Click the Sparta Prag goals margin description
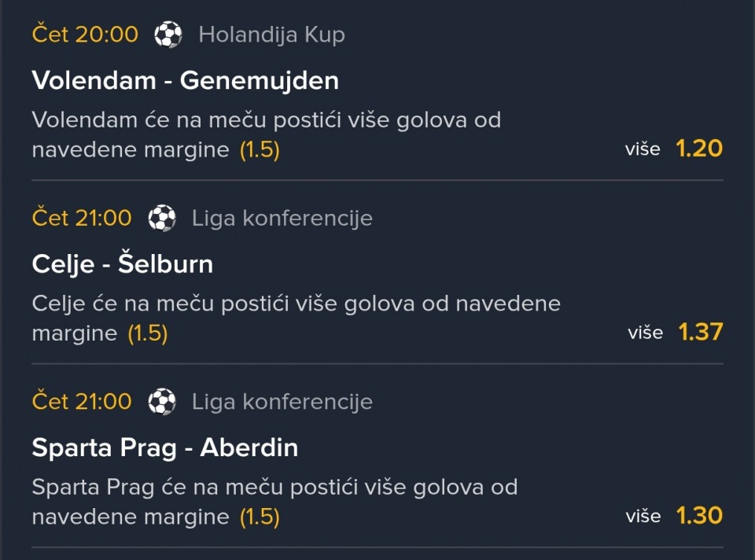Screen dimensions: 755x560 tap(274, 488)
